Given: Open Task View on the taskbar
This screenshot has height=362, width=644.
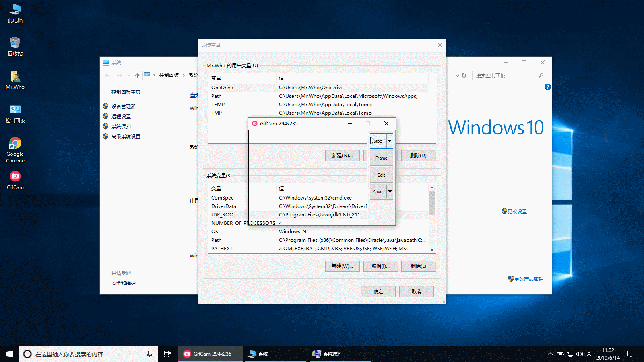Looking at the screenshot, I should (x=167, y=354).
